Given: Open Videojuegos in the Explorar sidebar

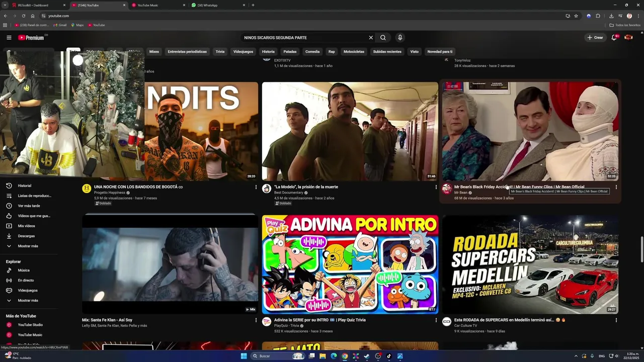Looking at the screenshot, I should point(29,290).
